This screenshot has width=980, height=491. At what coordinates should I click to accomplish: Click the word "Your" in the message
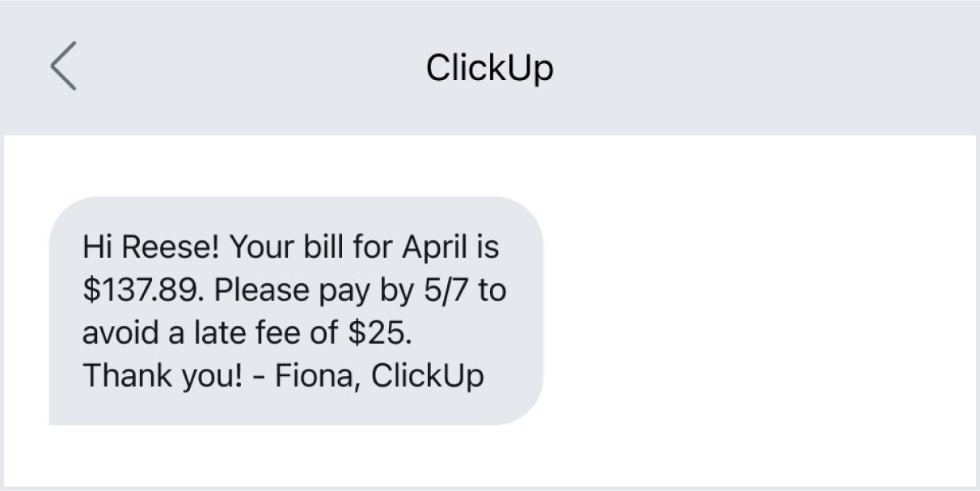(x=260, y=248)
